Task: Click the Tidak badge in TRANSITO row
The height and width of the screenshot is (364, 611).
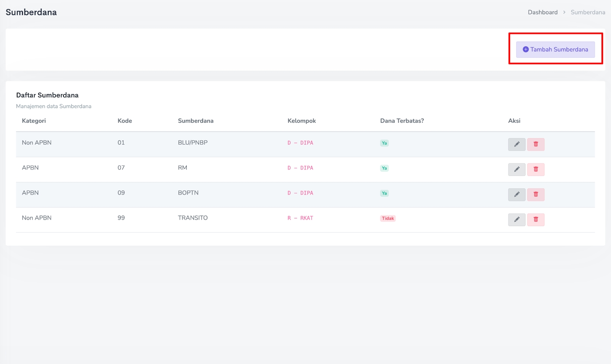Action: point(388,218)
